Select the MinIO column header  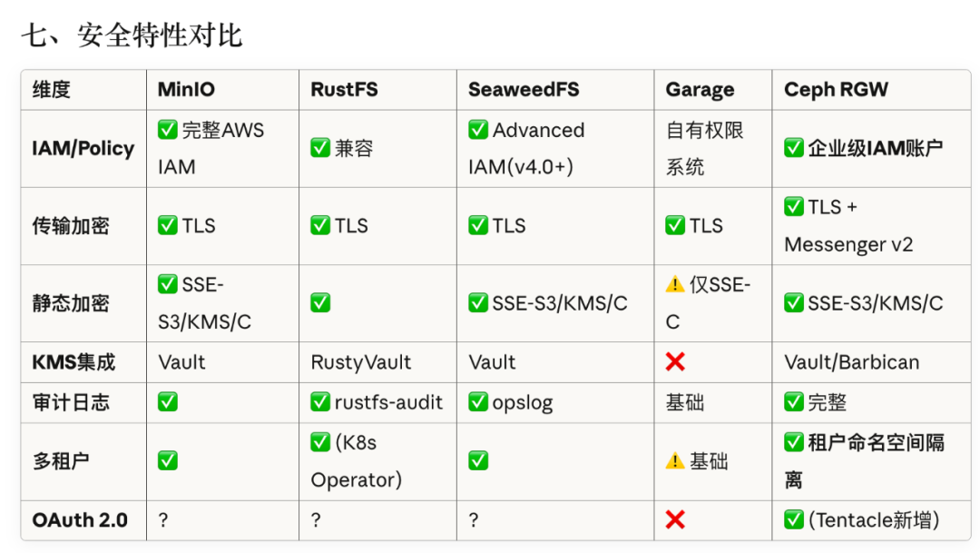tap(187, 90)
